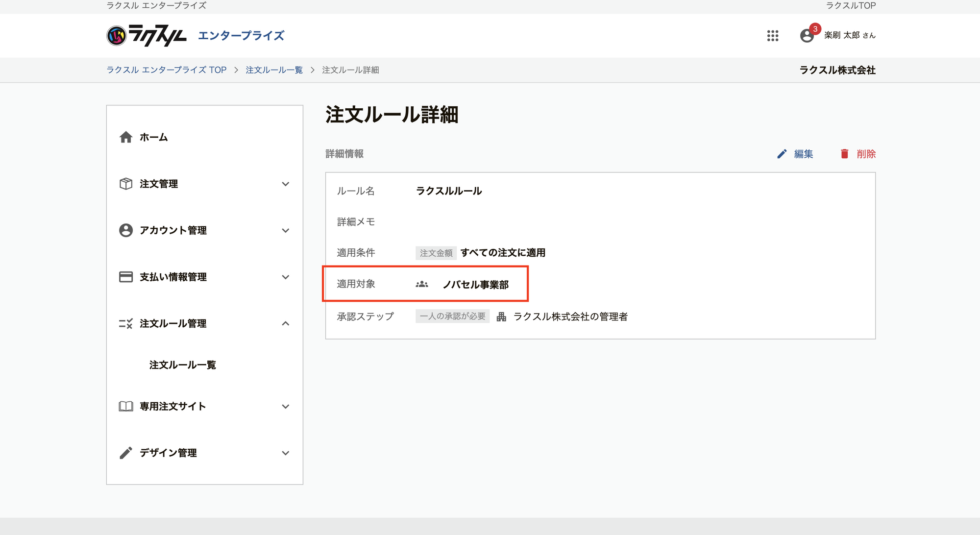This screenshot has height=535, width=980.
Task: Click the card icon beside 支払い情報管理
Action: (x=126, y=277)
